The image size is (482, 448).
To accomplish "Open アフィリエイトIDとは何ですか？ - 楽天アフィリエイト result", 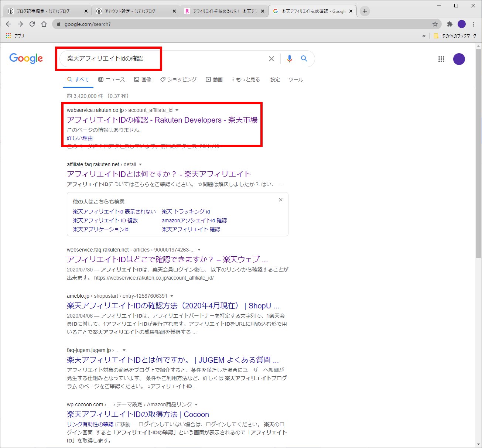I will (x=159, y=174).
